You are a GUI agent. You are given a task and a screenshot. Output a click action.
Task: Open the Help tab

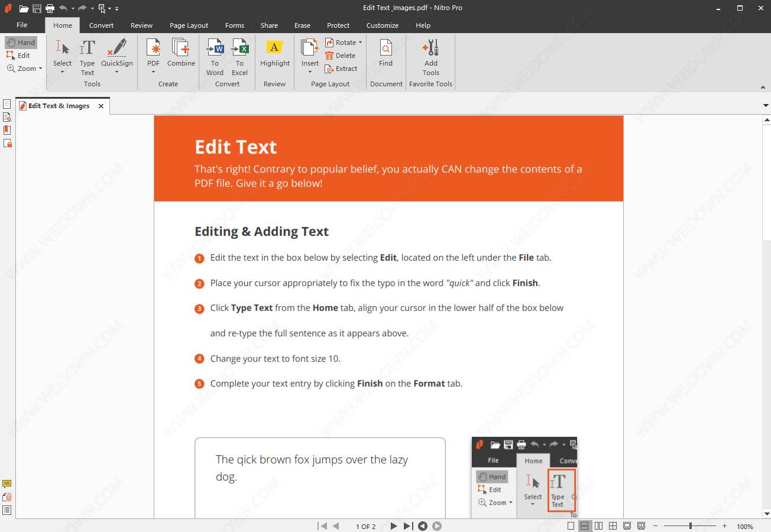pyautogui.click(x=423, y=25)
